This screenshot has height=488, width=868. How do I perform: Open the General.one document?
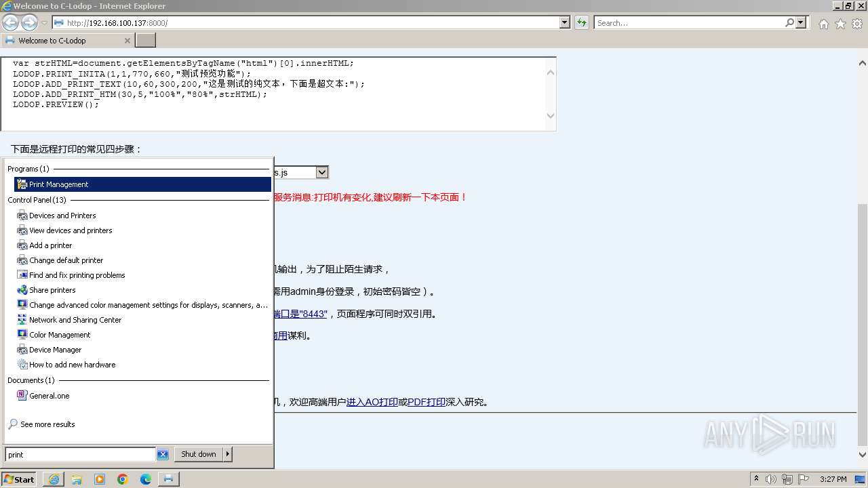(x=49, y=396)
